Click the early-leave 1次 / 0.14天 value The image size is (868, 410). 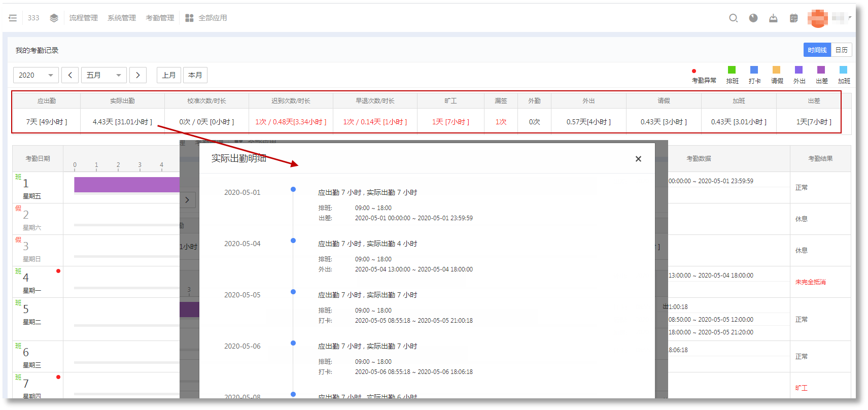(375, 122)
